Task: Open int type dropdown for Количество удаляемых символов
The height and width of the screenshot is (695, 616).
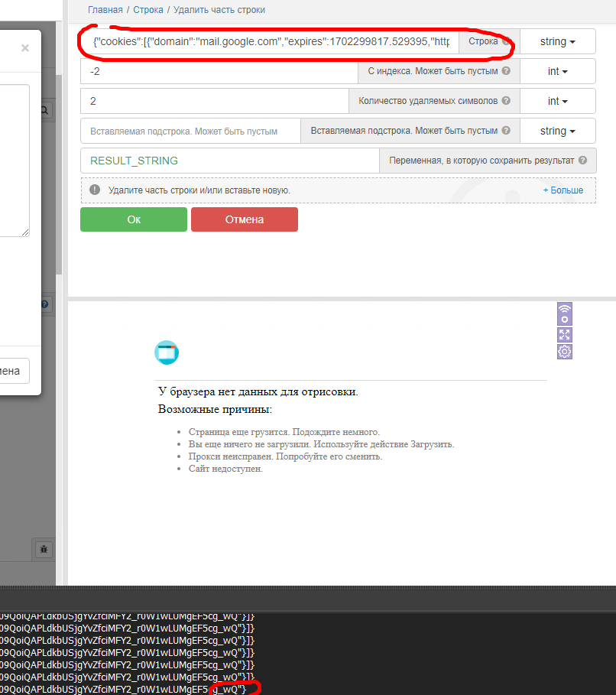Action: point(557,101)
